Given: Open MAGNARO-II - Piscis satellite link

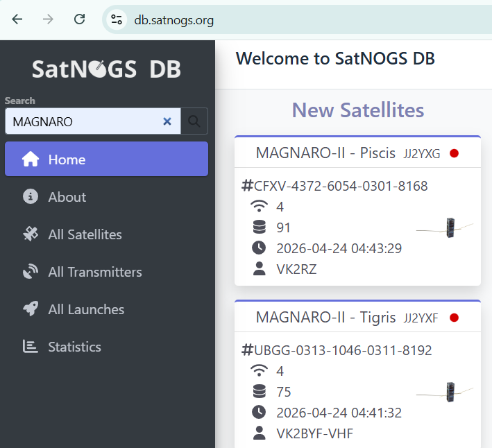Looking at the screenshot, I should point(325,153).
